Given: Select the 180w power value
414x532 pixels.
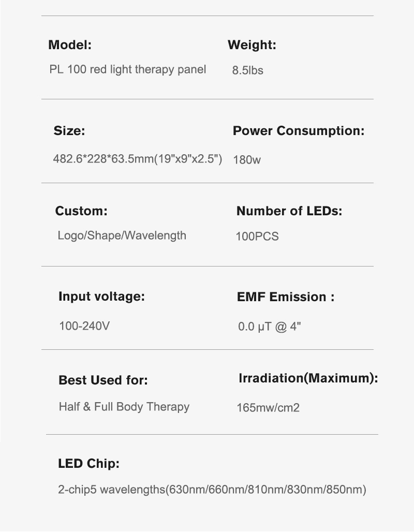Looking at the screenshot, I should 247,160.
